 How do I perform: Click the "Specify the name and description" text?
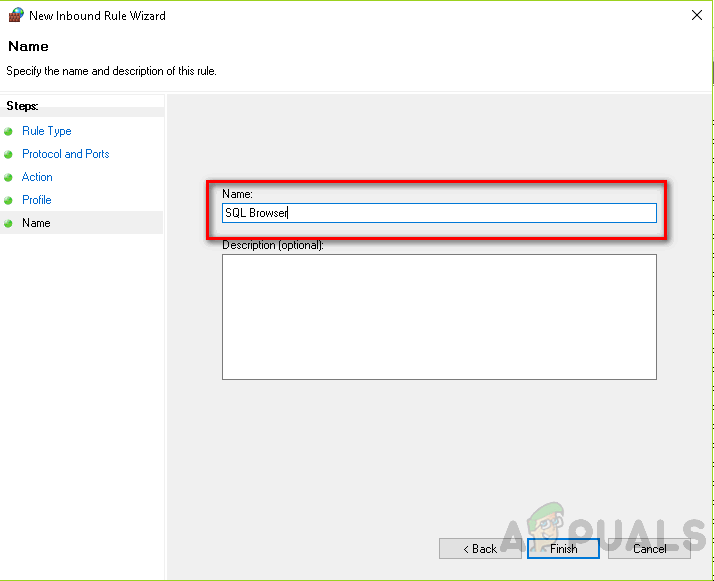pyautogui.click(x=111, y=71)
